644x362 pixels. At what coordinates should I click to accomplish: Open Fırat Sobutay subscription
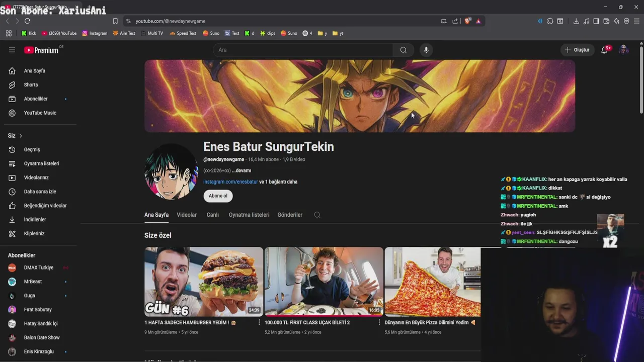coord(38,310)
